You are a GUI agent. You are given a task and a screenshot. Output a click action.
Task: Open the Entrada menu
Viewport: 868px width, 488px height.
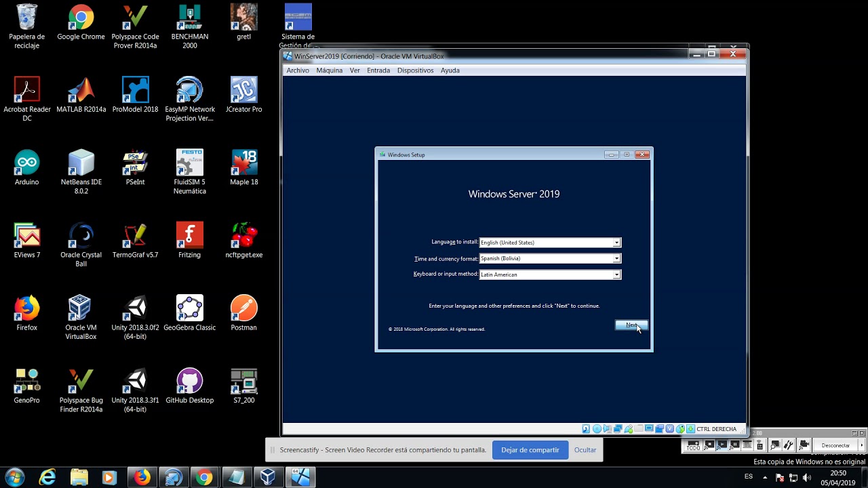tap(378, 70)
